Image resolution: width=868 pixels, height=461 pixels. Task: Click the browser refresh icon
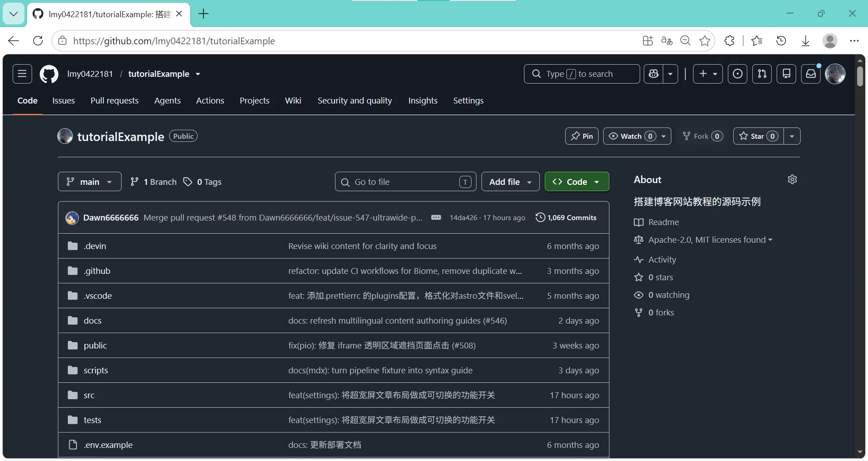38,41
